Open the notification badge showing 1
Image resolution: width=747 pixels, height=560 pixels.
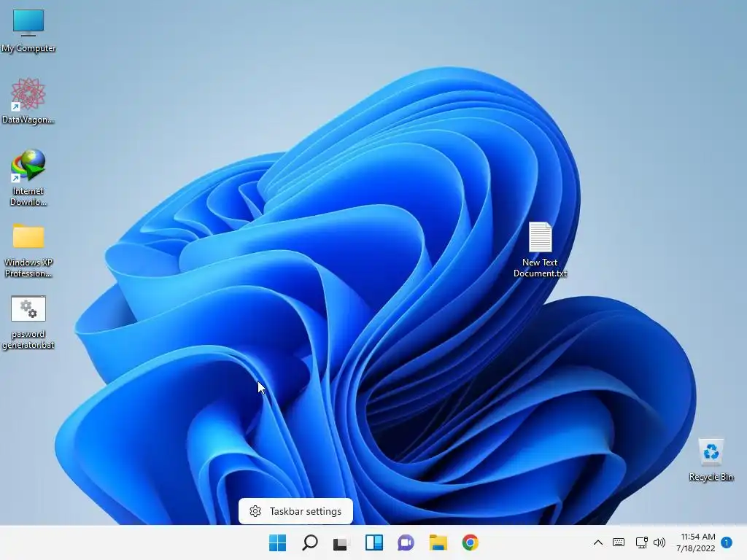[x=727, y=542]
